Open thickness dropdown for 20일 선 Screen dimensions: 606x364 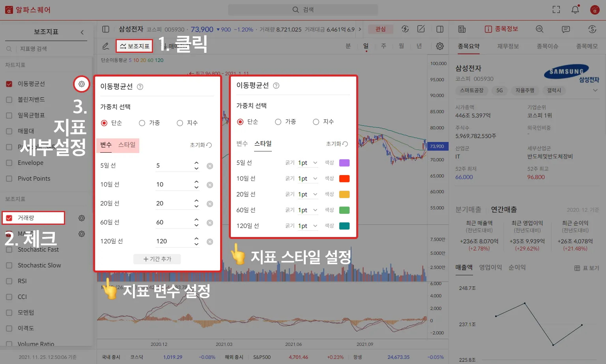click(308, 194)
